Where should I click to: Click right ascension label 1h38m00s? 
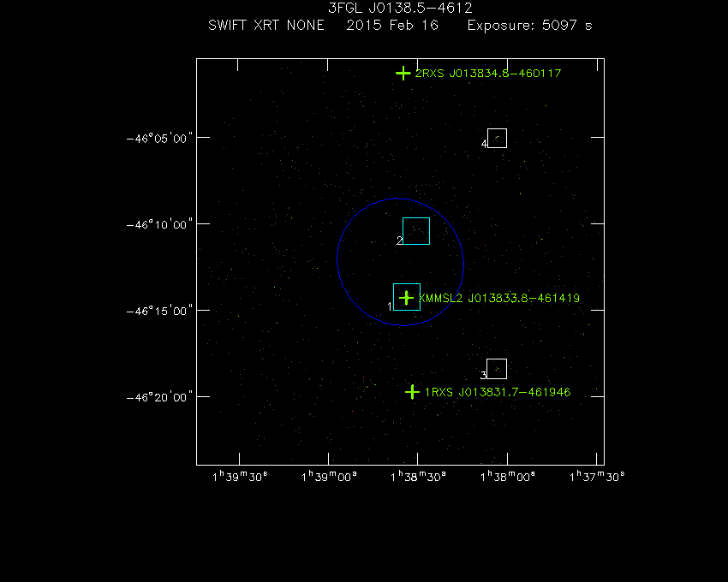(x=508, y=477)
